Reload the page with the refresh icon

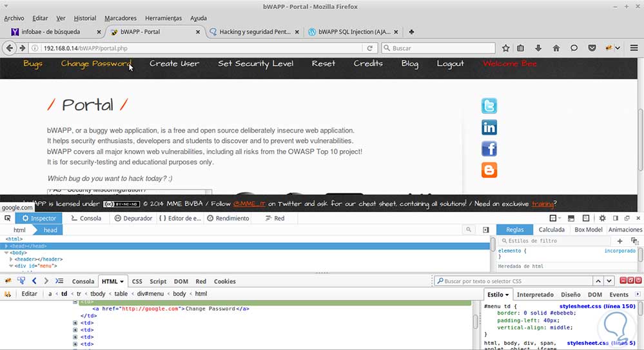coord(369,48)
